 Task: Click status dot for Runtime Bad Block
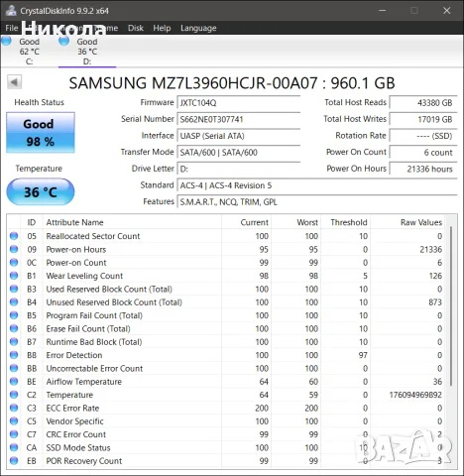(14, 341)
